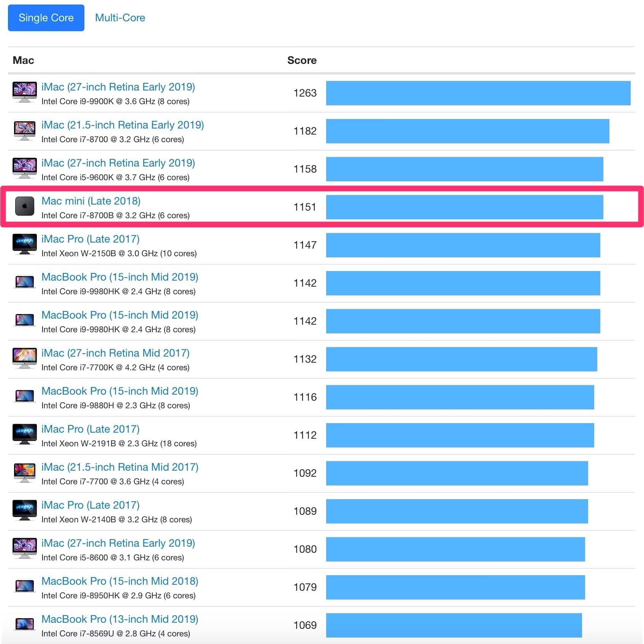
Task: Open the iMac Pro link above Xeon W-2150B
Action: click(x=90, y=239)
